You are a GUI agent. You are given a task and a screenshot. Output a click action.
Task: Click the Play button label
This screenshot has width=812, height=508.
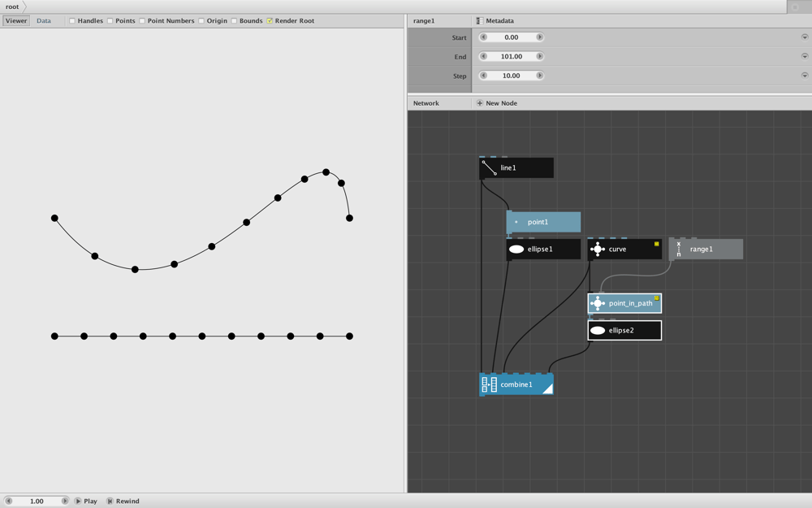point(91,501)
